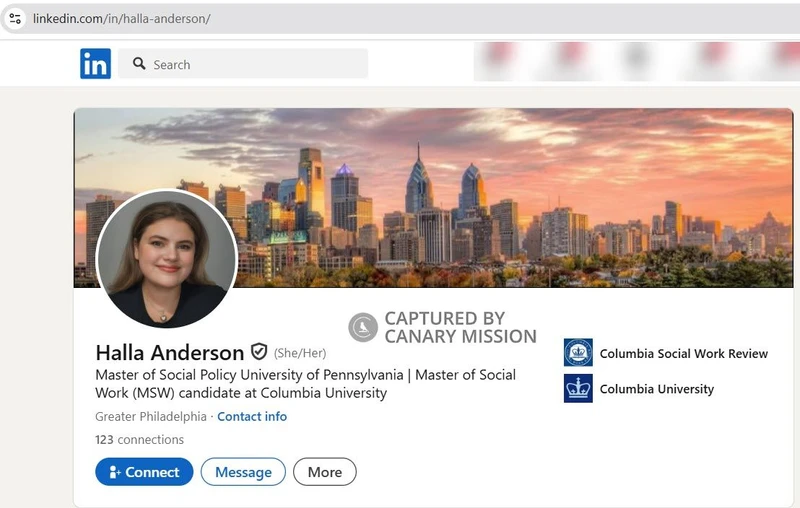Open the Columbia University link

coord(657,389)
